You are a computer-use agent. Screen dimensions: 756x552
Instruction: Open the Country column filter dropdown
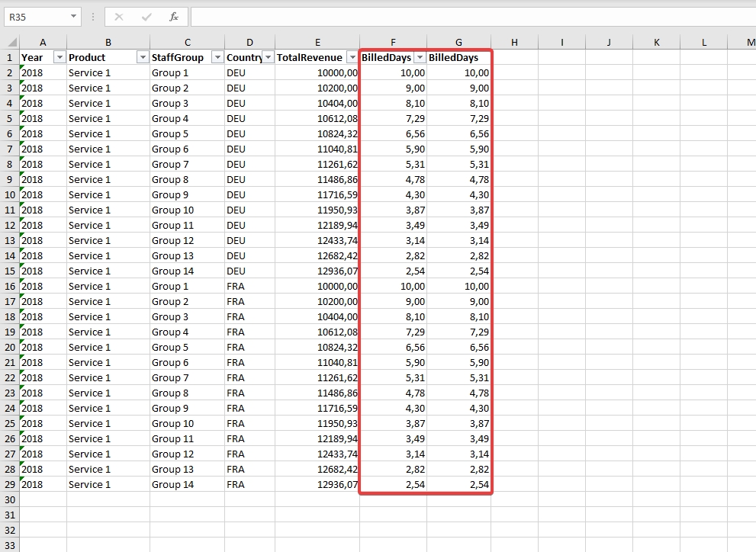(x=268, y=58)
